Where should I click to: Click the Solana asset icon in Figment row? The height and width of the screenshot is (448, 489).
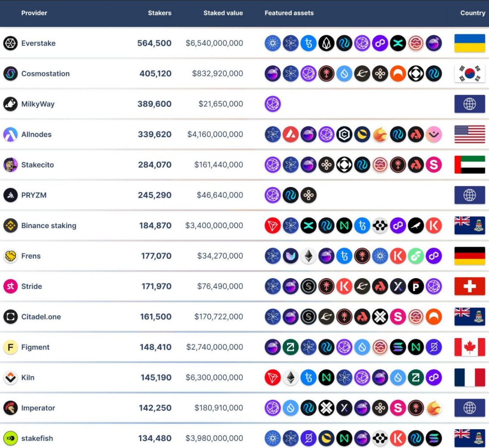tap(398, 347)
